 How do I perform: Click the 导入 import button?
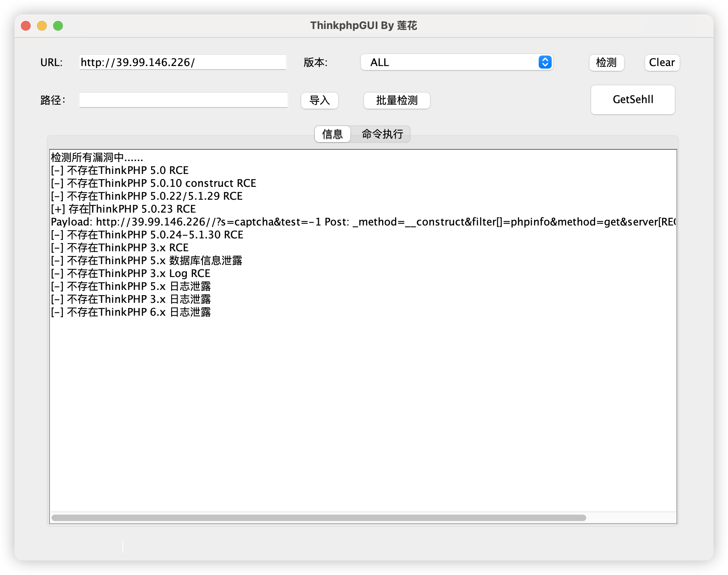coord(319,100)
